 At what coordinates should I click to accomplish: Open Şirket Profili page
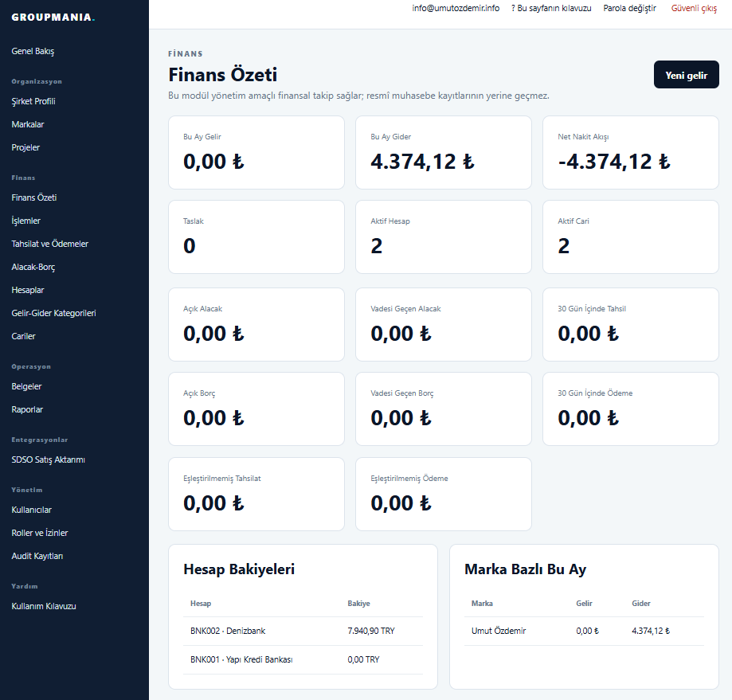tap(33, 101)
